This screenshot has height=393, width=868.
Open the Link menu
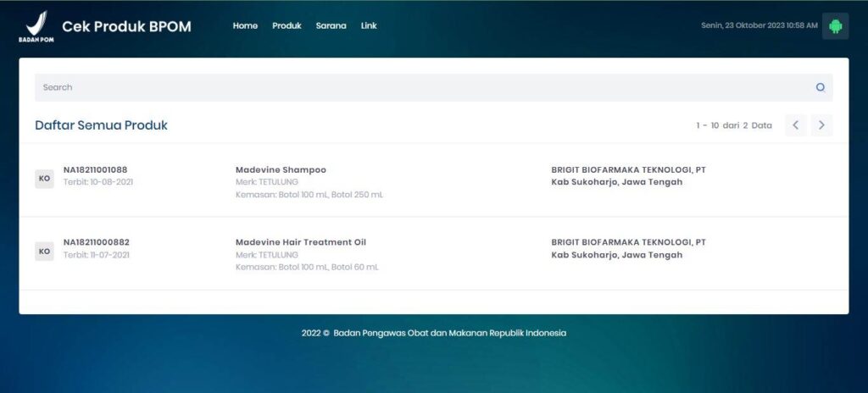click(x=369, y=25)
